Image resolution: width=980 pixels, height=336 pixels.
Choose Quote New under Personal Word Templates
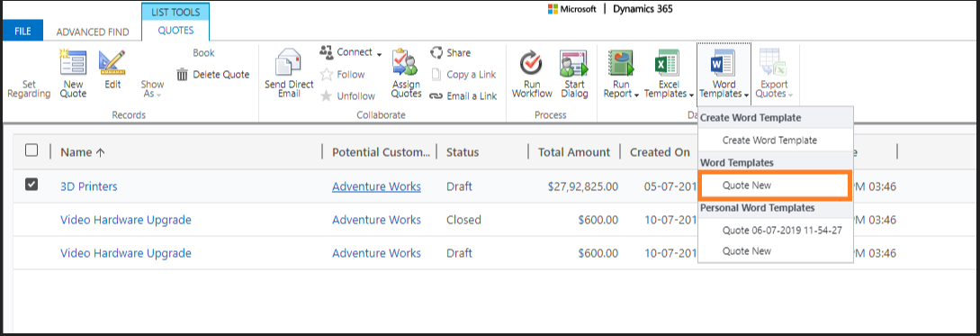(x=776, y=251)
